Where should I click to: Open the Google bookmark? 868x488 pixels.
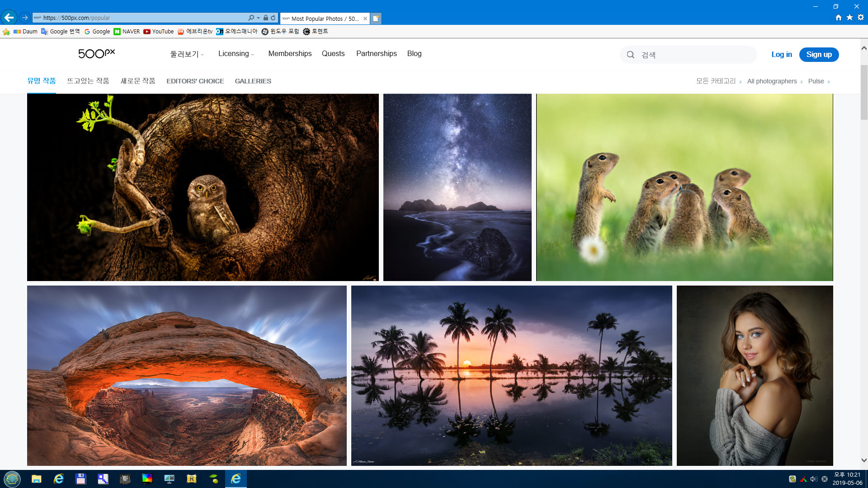(97, 32)
